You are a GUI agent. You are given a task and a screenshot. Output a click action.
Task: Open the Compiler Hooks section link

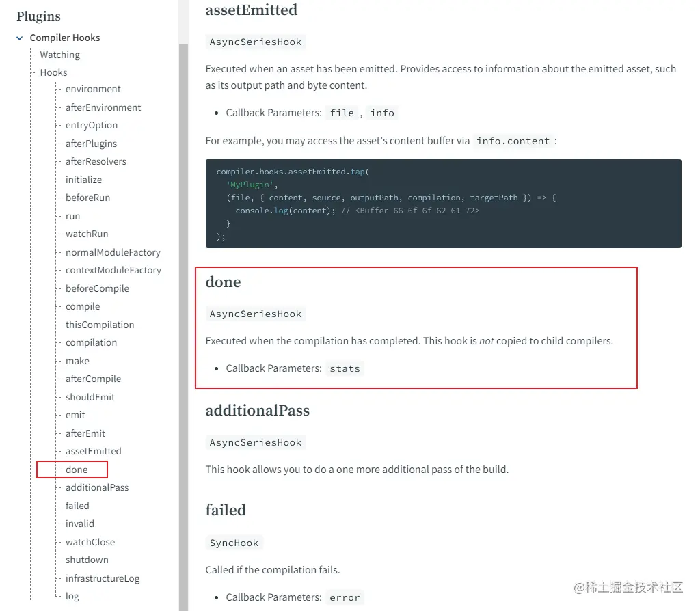(x=65, y=38)
